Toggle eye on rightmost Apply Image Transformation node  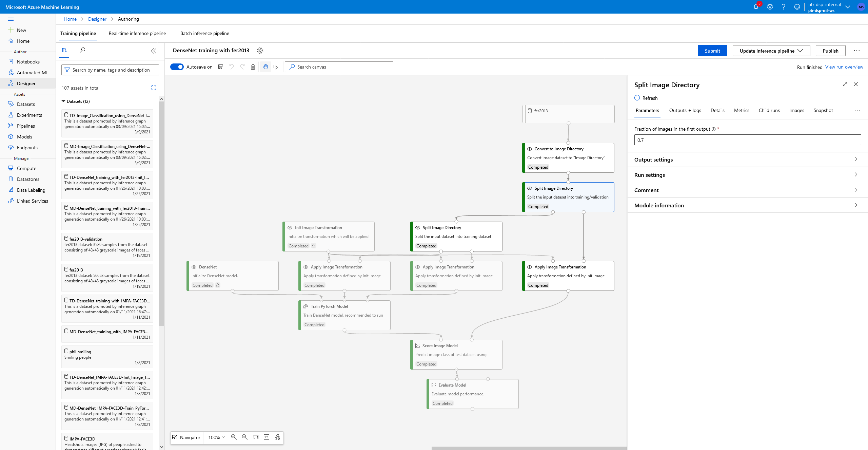(530, 267)
